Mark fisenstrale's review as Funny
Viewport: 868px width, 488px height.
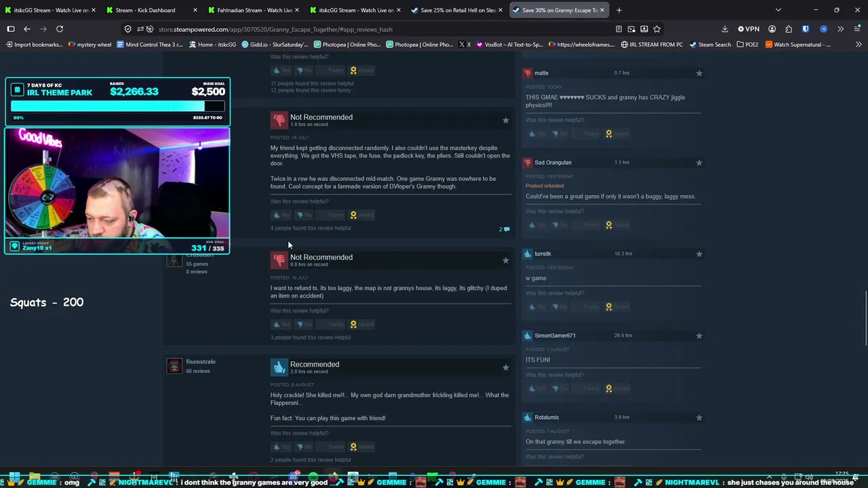tap(332, 447)
